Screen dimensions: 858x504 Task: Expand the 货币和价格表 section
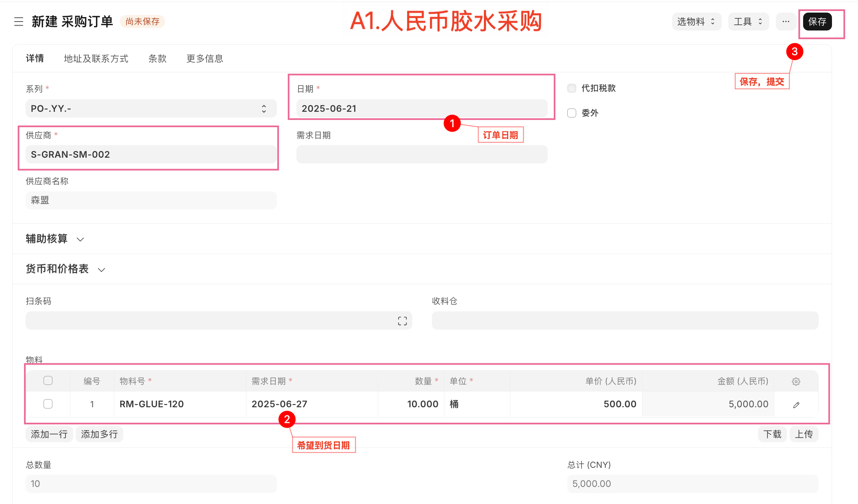65,269
